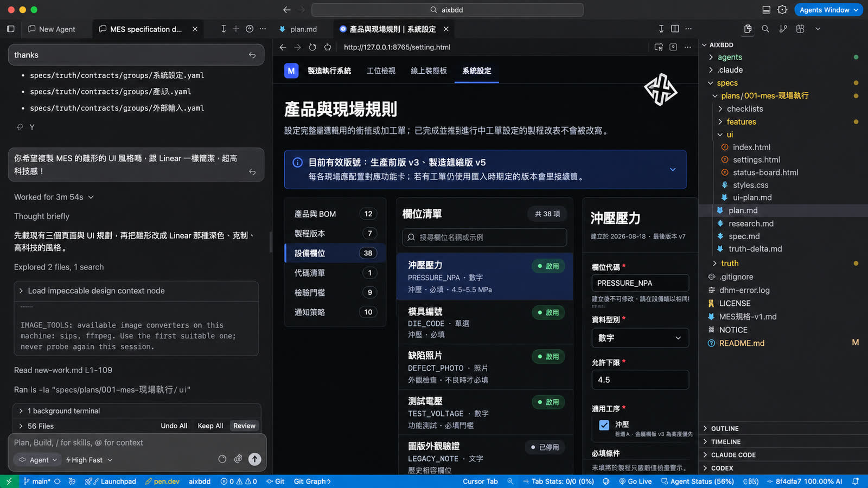Click the M logo of 製造執行系統

(x=291, y=70)
